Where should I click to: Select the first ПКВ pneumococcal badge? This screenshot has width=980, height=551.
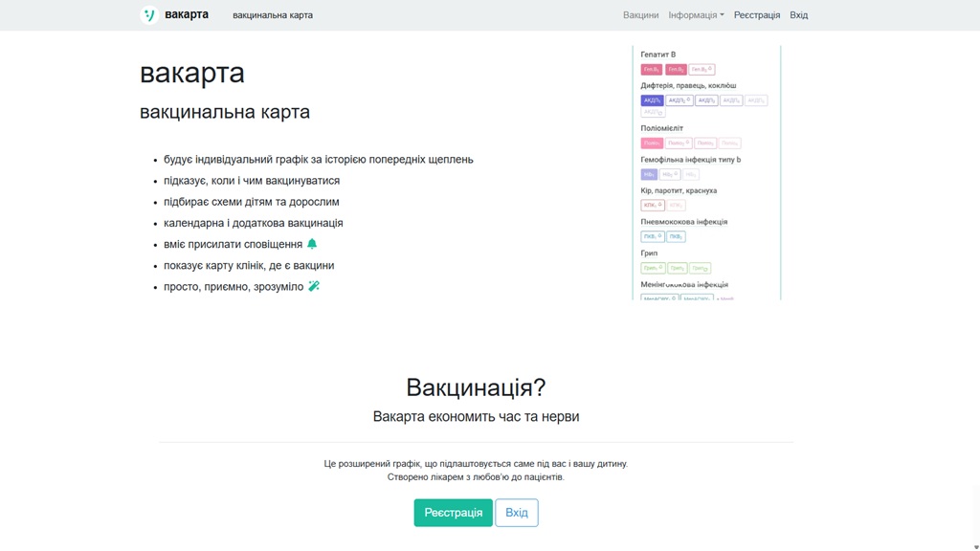(x=651, y=236)
